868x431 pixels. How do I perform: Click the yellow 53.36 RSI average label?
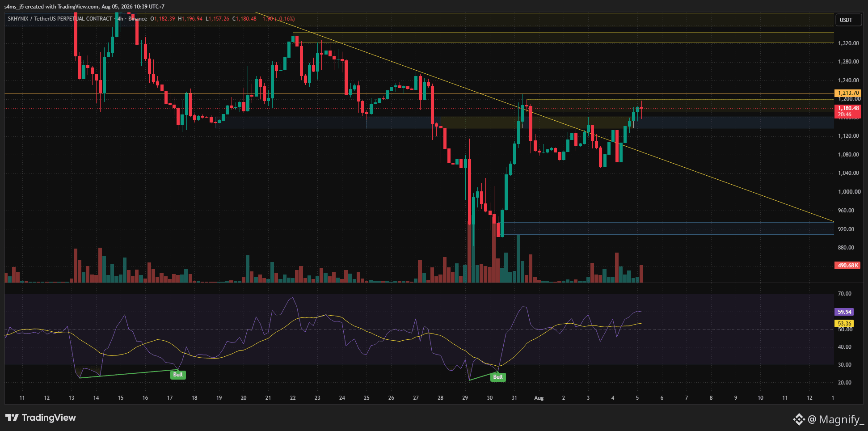844,324
